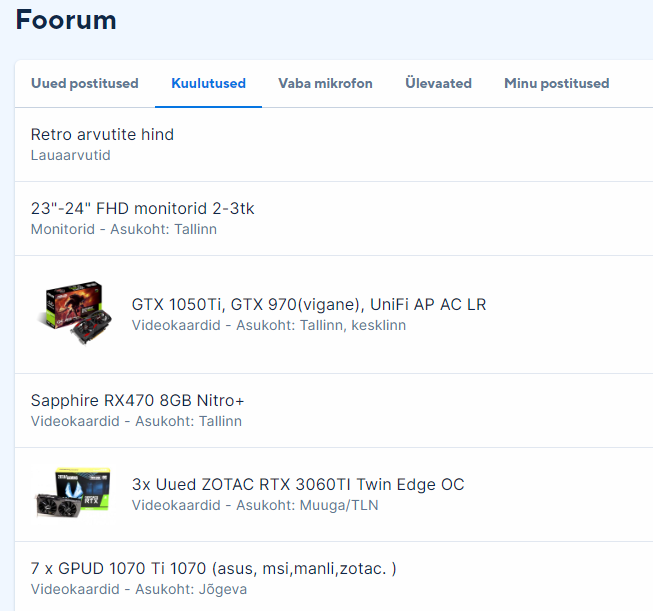Image resolution: width=653 pixels, height=611 pixels.
Task: Open Sapphire RX470 8GB Nitro+ listing
Action: (x=137, y=400)
